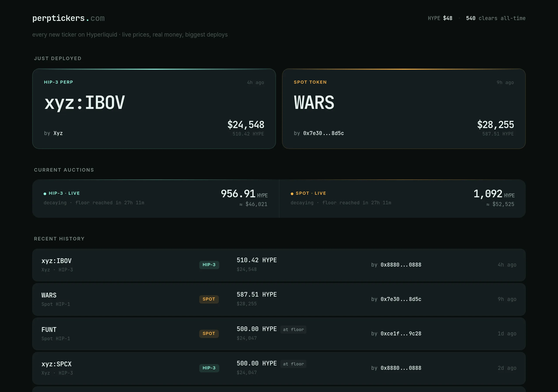This screenshot has width=558, height=392.
Task: Click the 510.42 HYPE amount on the IBOV card
Action: (248, 134)
